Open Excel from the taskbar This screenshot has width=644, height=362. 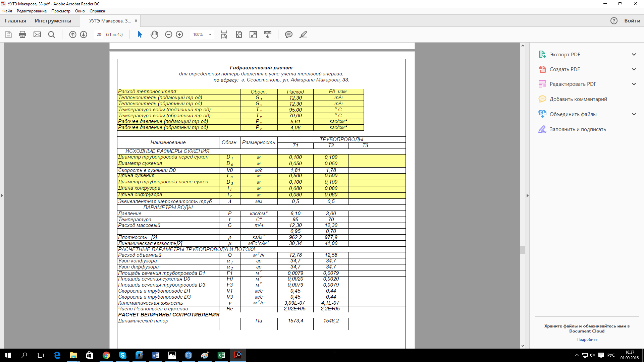(x=221, y=355)
